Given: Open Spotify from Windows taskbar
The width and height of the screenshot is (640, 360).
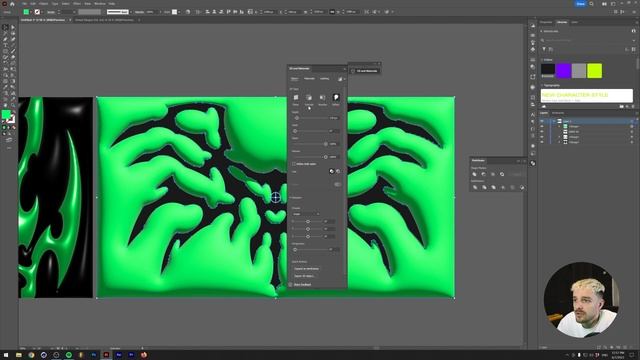Looking at the screenshot, I should pyautogui.click(x=69, y=355).
